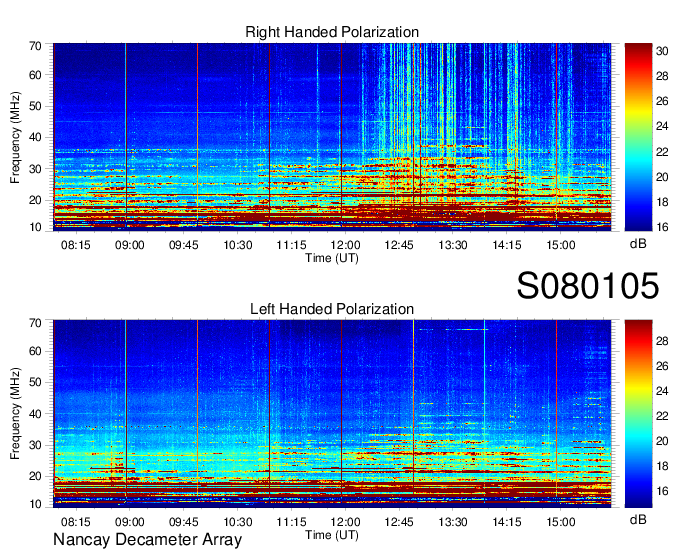Click the 22 dB label on the Left Handed colorbar
Image resolution: width=680 pixels, height=552 pixels.
662,416
